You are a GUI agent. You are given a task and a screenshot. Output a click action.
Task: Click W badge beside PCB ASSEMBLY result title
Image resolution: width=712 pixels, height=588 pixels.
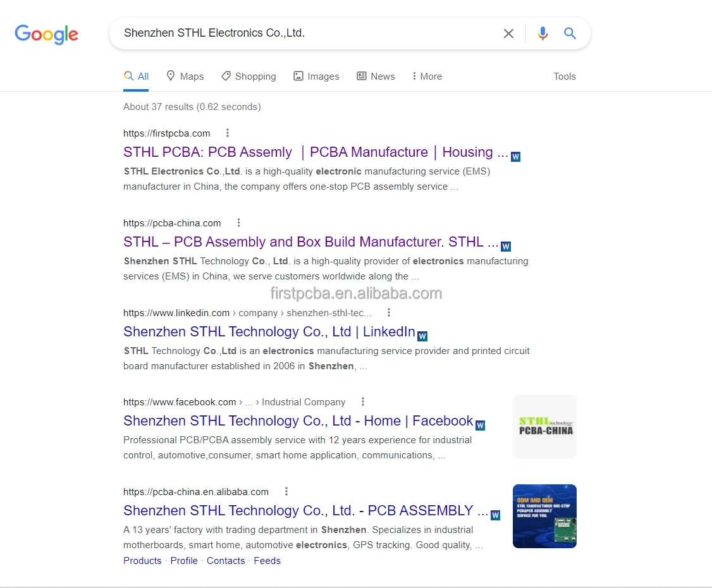pyautogui.click(x=495, y=515)
